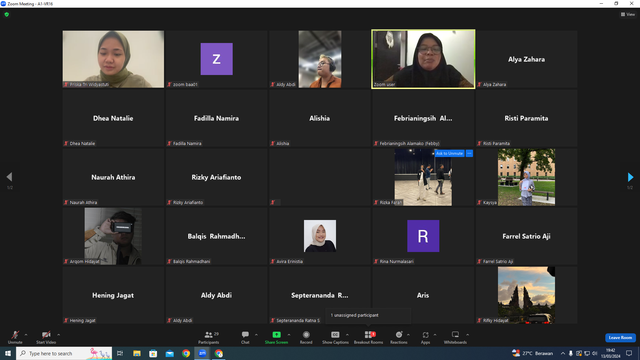This screenshot has width=640, height=360.
Task: Expand Show Captions options arrow
Action: (x=347, y=335)
